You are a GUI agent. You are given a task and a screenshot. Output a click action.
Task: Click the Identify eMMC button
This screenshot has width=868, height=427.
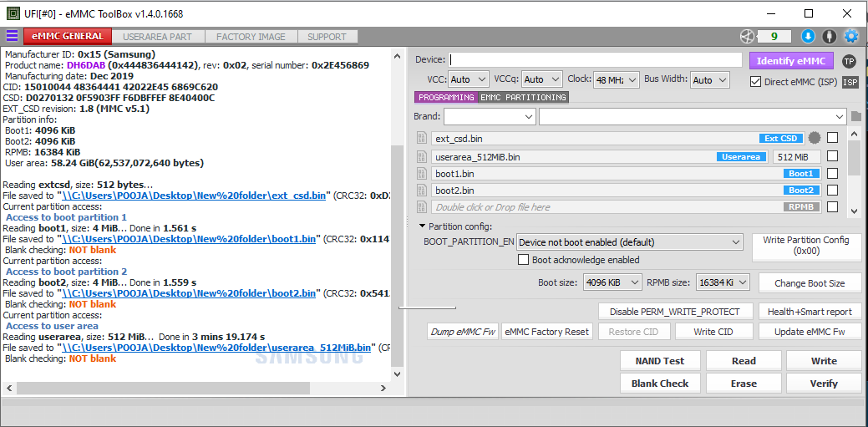791,61
